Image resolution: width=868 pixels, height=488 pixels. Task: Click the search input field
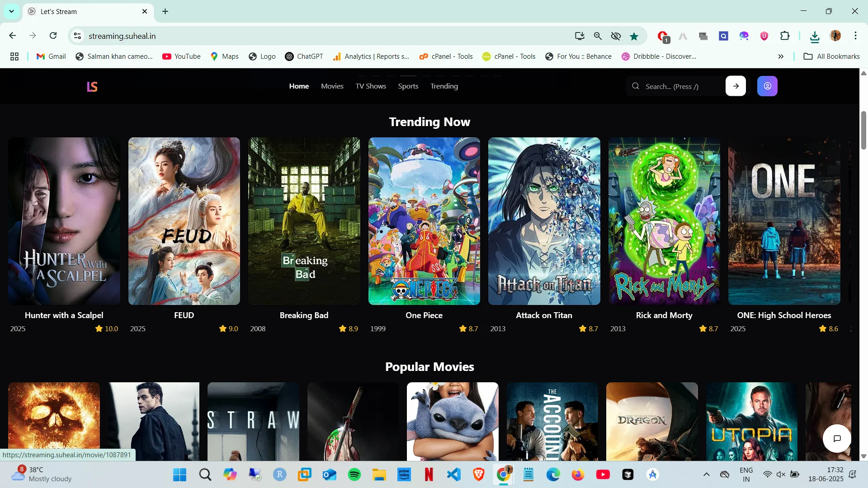pos(676,86)
